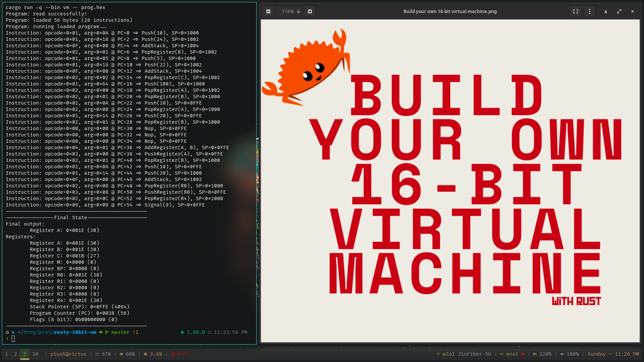
Task: Close the image viewer window
Action: [x=633, y=11]
